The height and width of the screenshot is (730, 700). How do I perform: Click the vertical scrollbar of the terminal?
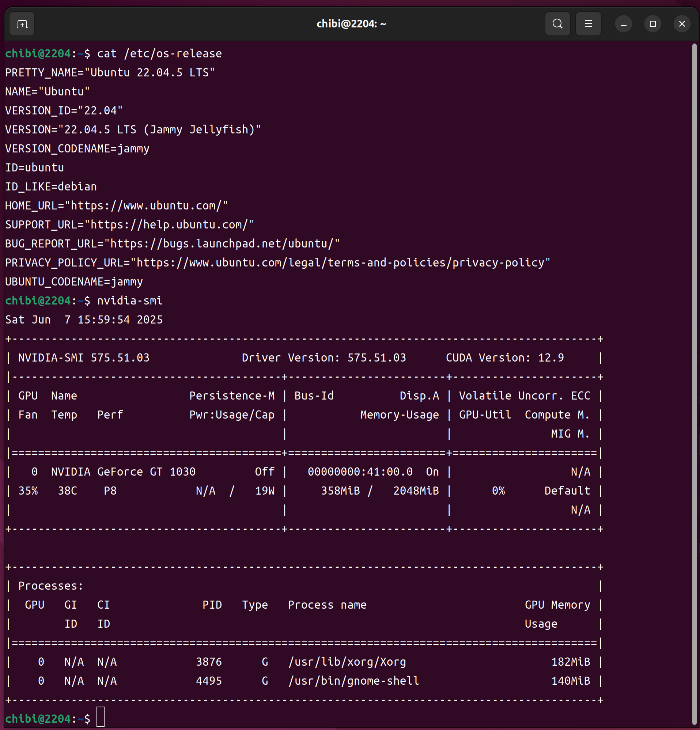click(694, 372)
